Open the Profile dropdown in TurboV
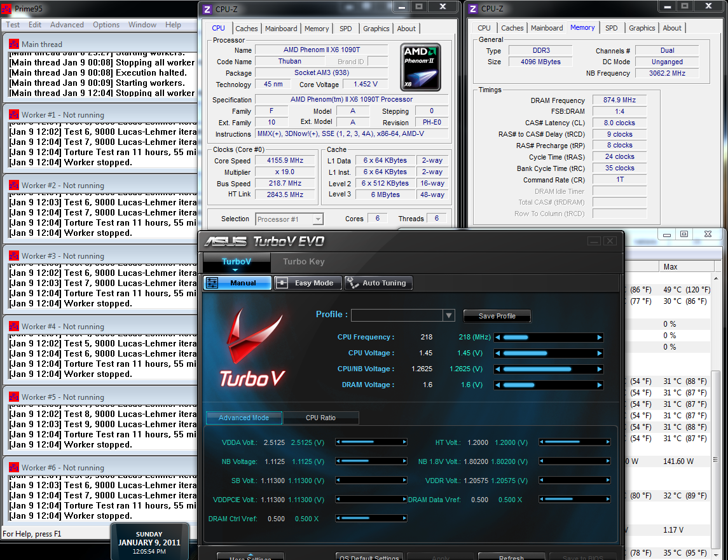728x560 pixels. (x=449, y=315)
